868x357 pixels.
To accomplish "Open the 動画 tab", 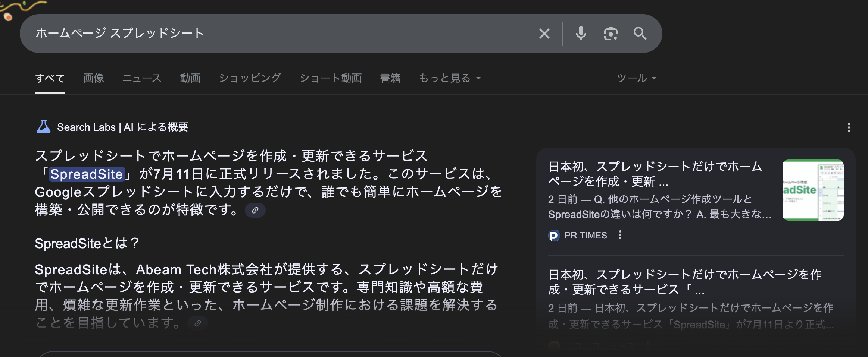I will [190, 78].
